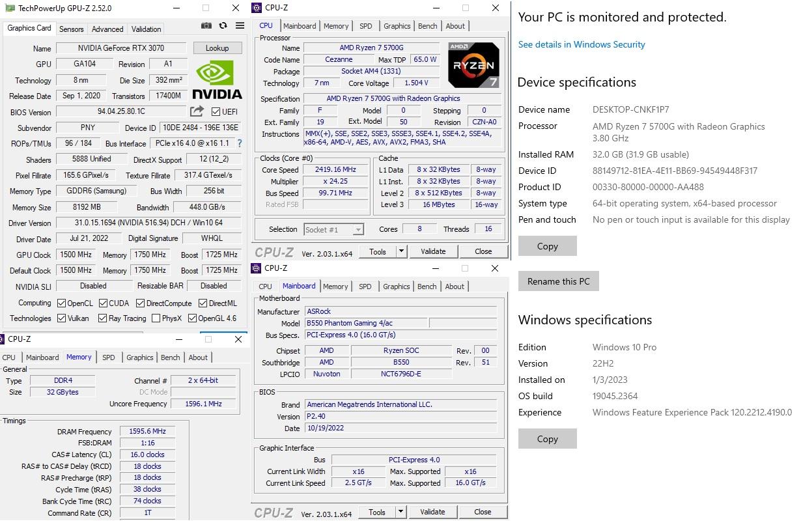Viewport: 801px width, 532px height.
Task: Open the Socket #1 selection dropdown
Action: (358, 229)
